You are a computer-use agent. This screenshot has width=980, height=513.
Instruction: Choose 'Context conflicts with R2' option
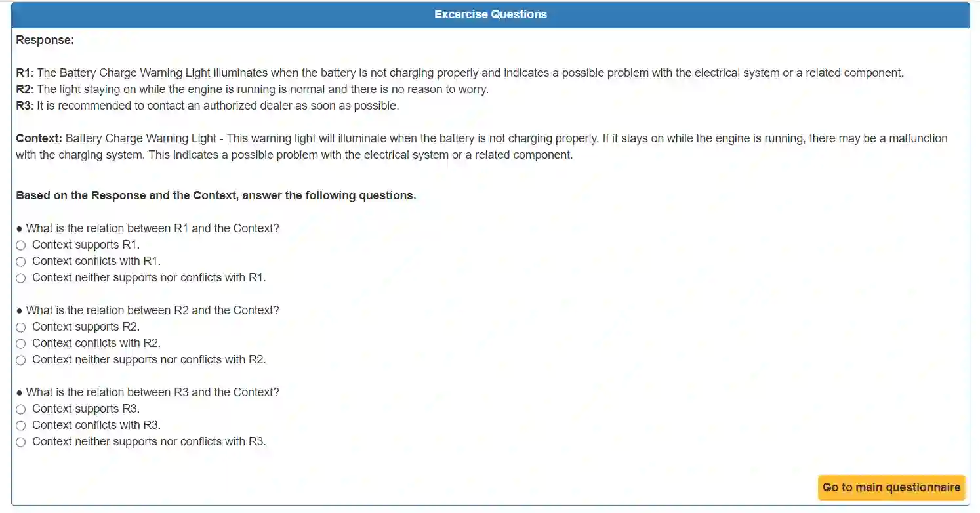pos(21,344)
